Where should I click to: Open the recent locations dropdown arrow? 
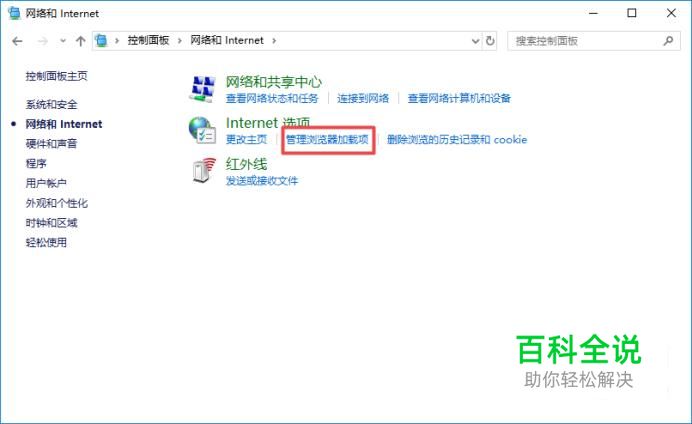pyautogui.click(x=63, y=41)
